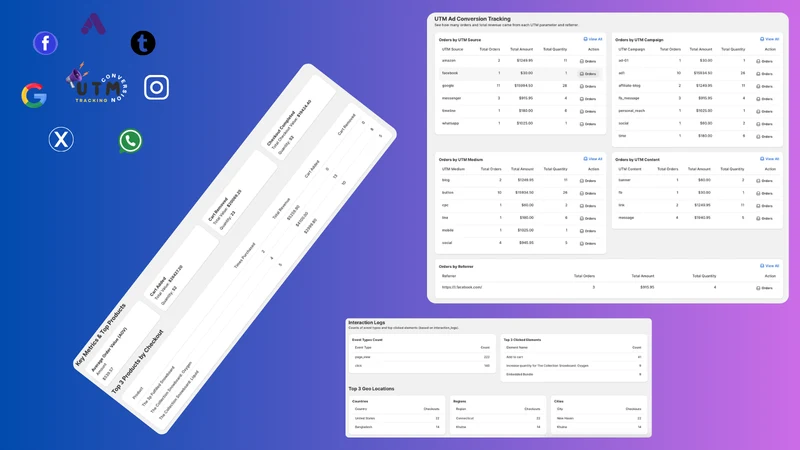Screen dimensions: 800x450
Task: View Orders for the timeline source row
Action: (x=588, y=111)
